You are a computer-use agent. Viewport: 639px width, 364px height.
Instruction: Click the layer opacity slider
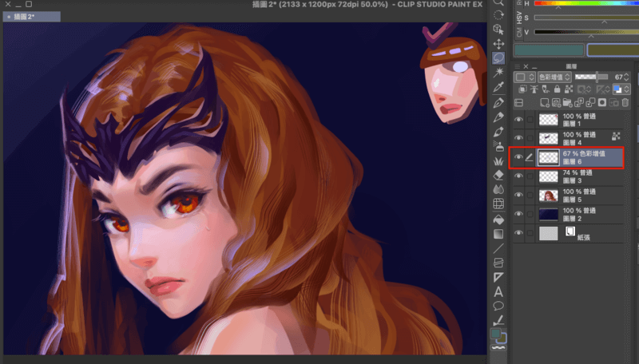pyautogui.click(x=591, y=77)
